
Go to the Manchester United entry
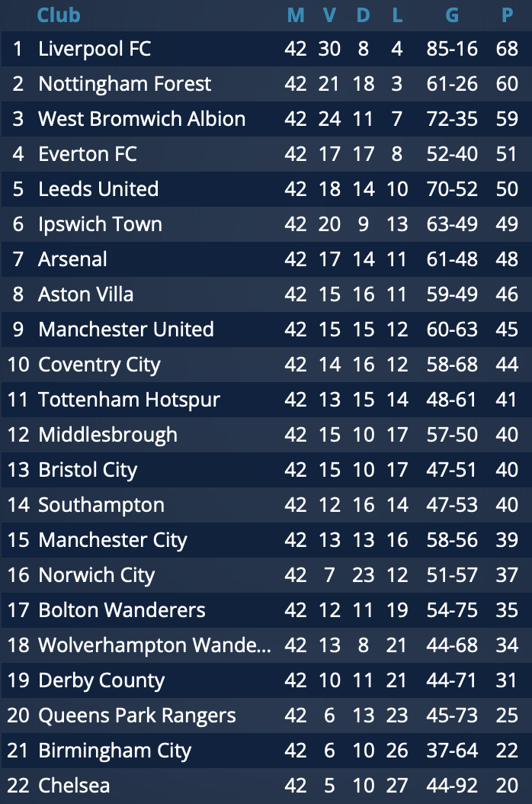coord(126,330)
